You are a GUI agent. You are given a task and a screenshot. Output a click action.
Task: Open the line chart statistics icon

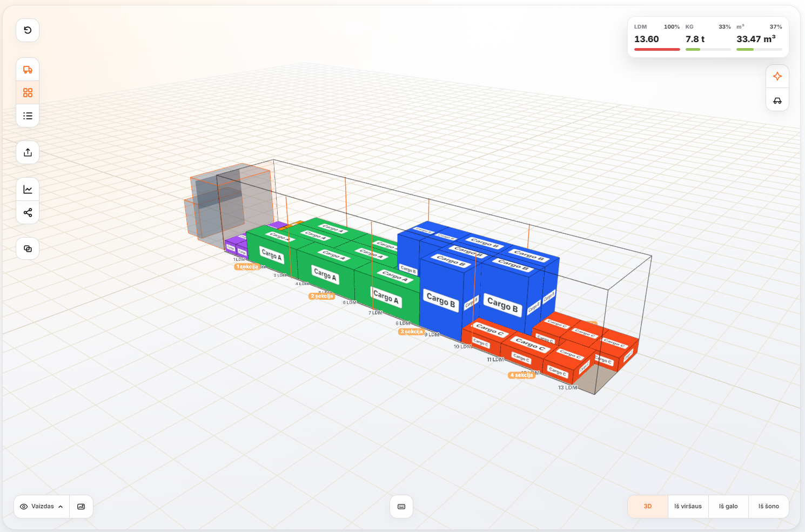coord(28,190)
